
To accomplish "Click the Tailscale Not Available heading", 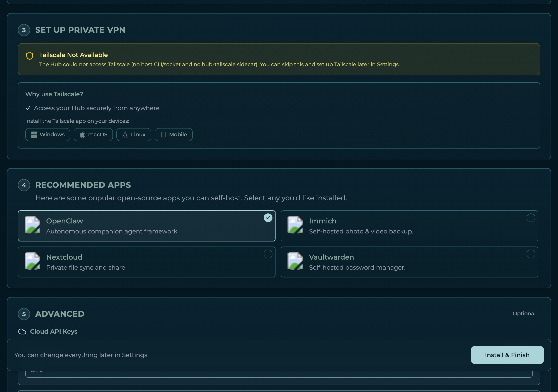I will [73, 55].
